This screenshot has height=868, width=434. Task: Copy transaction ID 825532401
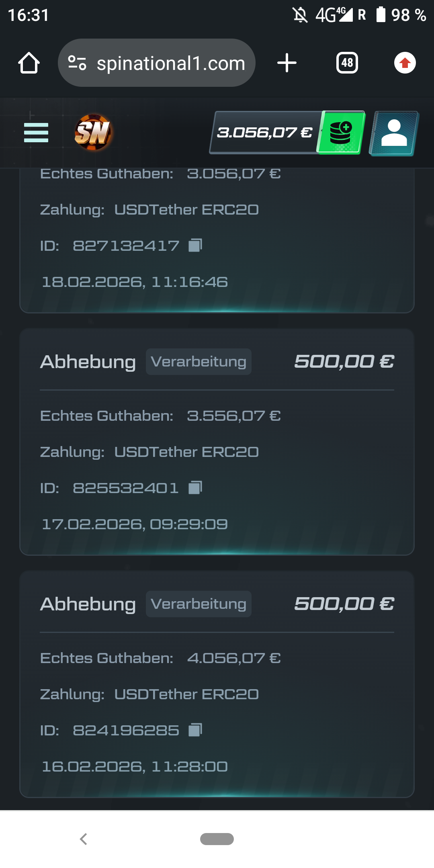click(195, 487)
